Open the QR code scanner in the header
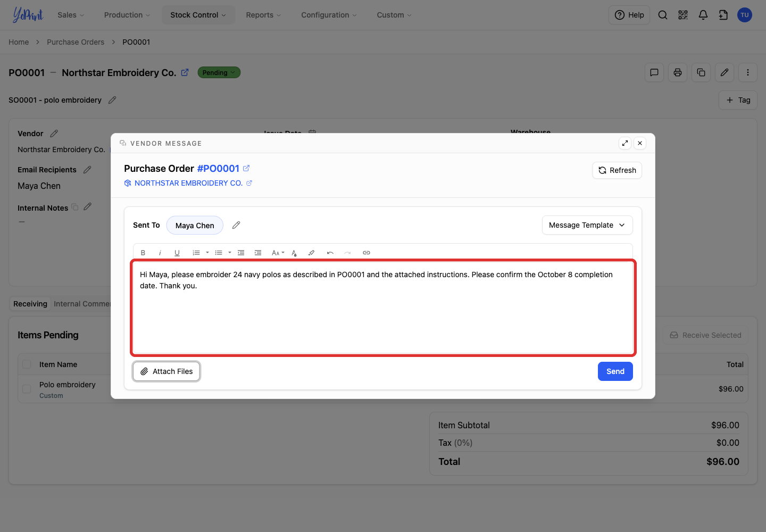Image resolution: width=766 pixels, height=532 pixels. click(x=683, y=15)
